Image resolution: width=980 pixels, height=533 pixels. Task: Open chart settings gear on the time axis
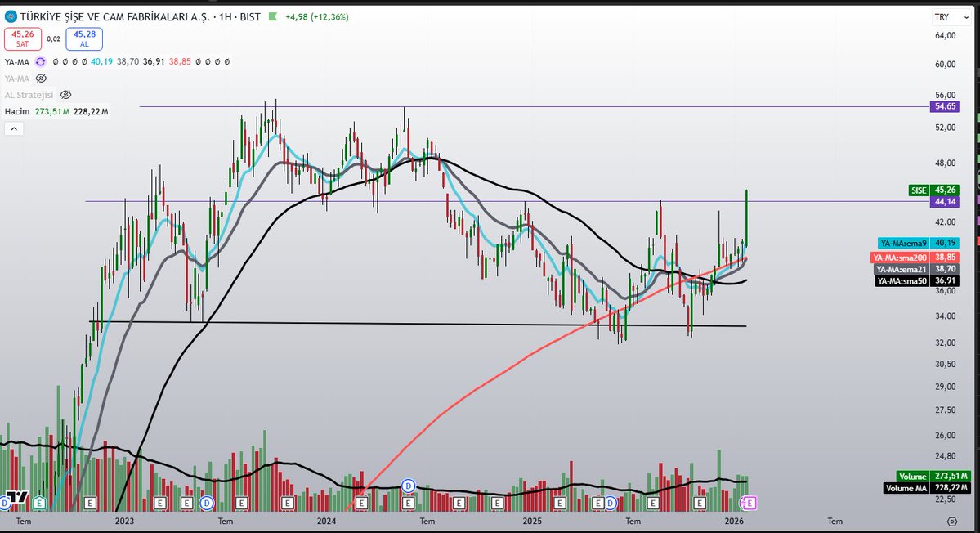point(952,521)
